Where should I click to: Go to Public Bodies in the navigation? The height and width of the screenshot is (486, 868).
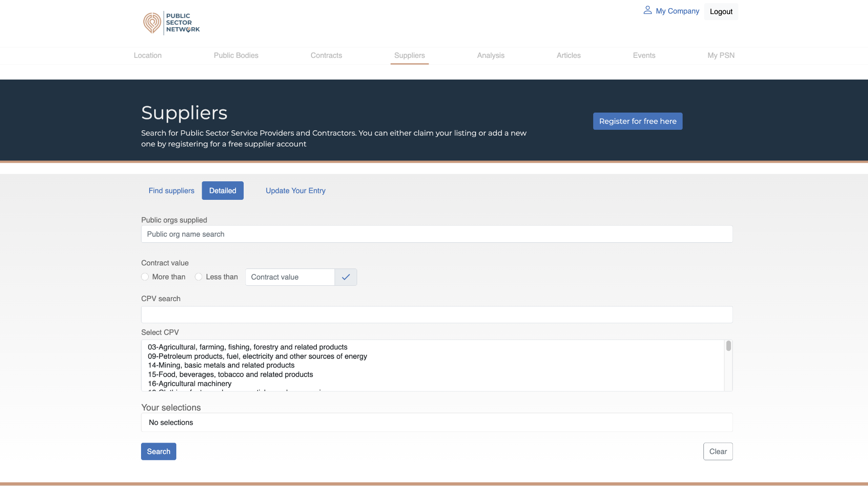236,55
